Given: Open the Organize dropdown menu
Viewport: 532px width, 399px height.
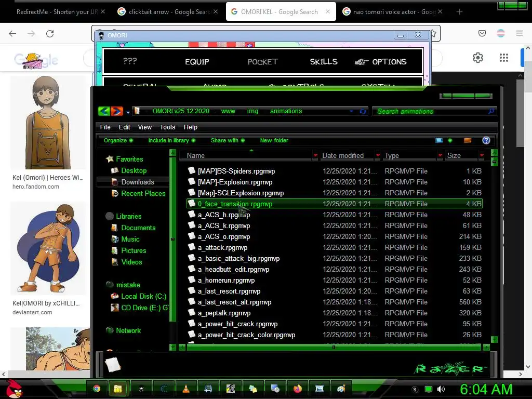Looking at the screenshot, I should pos(118,140).
